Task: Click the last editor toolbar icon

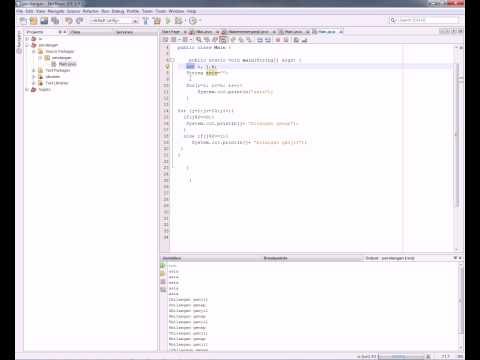Action: [304, 40]
